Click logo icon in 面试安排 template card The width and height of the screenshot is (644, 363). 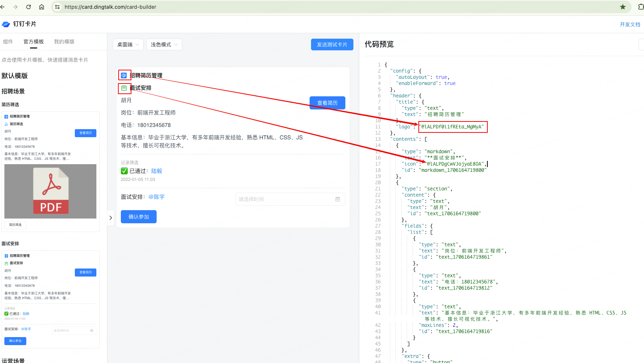point(6,256)
